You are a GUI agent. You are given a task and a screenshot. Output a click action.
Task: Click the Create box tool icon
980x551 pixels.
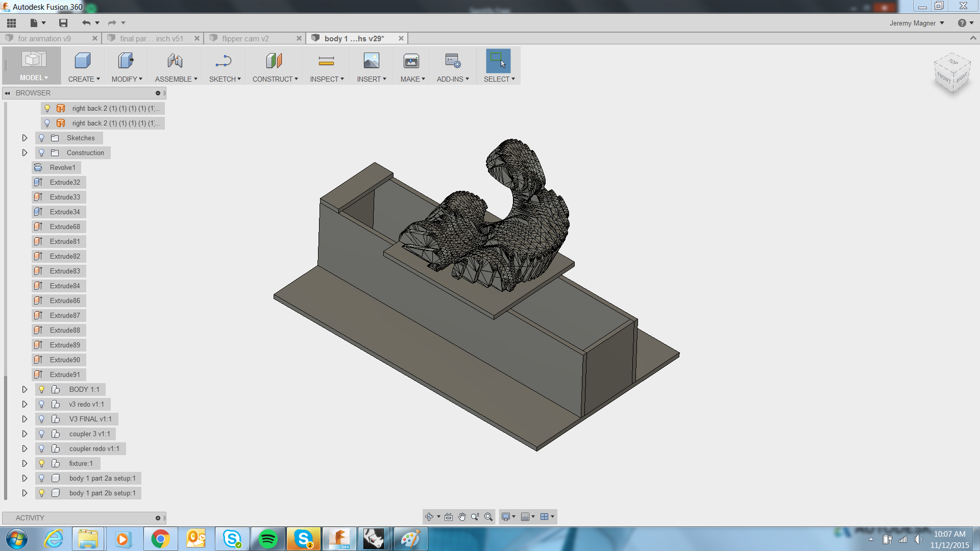coord(83,61)
